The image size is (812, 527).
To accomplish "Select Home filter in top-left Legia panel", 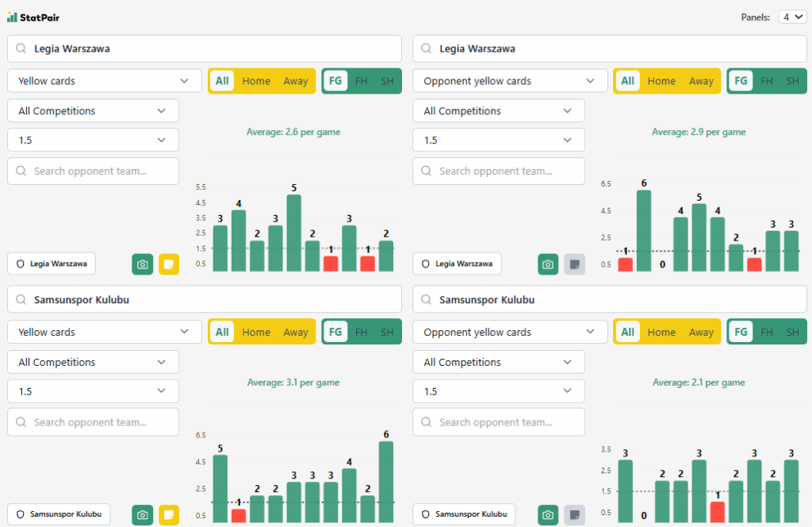I will click(256, 81).
